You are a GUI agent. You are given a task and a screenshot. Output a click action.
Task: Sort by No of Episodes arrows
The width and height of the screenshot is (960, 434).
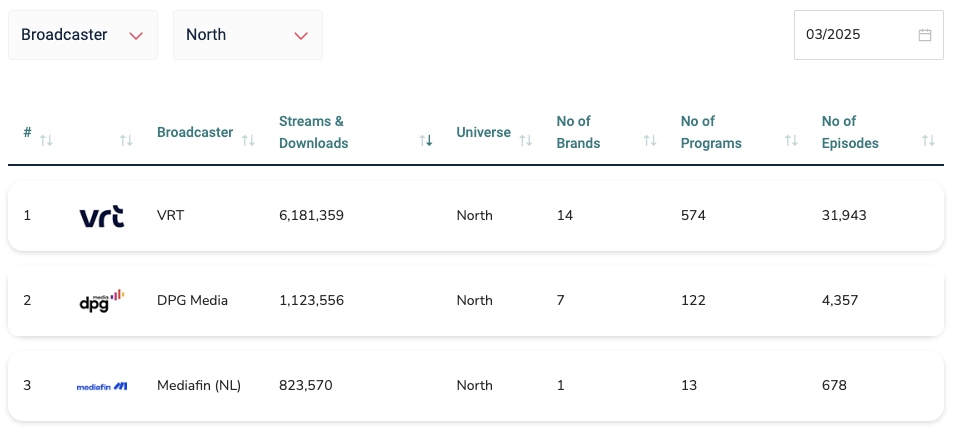click(x=929, y=141)
